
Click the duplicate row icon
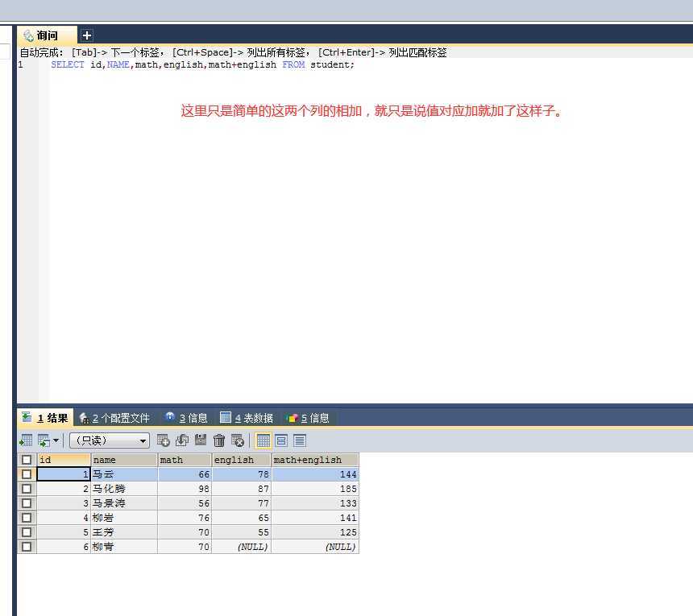pos(181,440)
